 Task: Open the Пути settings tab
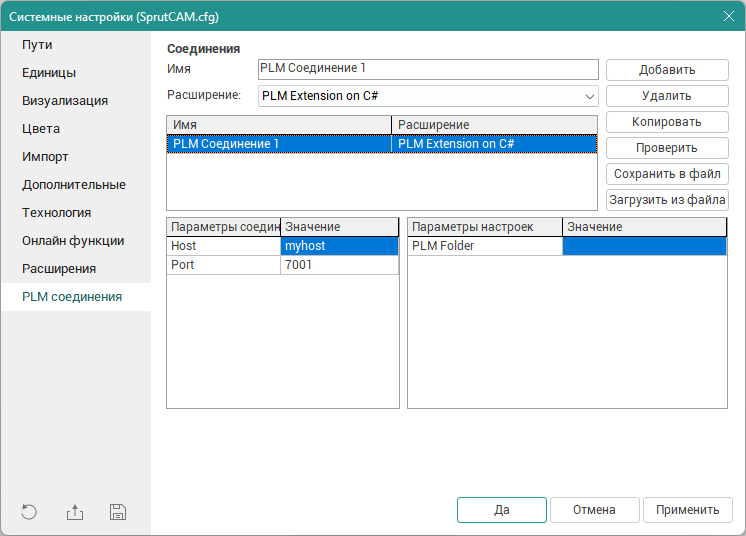point(38,45)
